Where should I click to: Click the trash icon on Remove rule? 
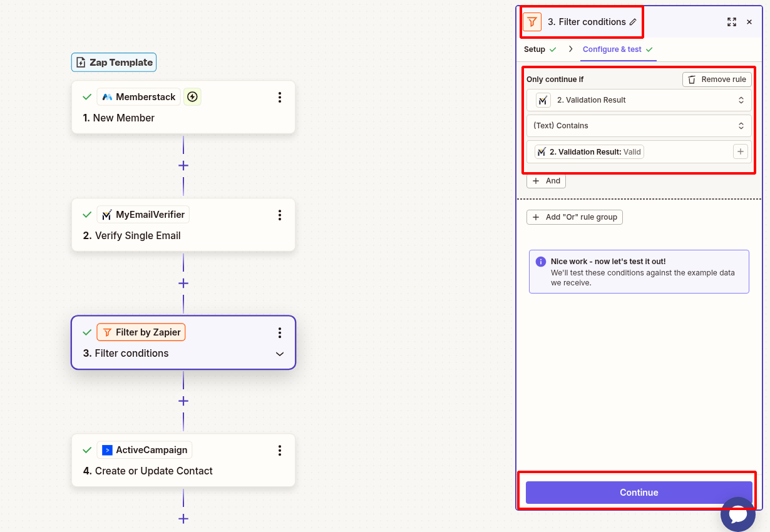(x=691, y=79)
